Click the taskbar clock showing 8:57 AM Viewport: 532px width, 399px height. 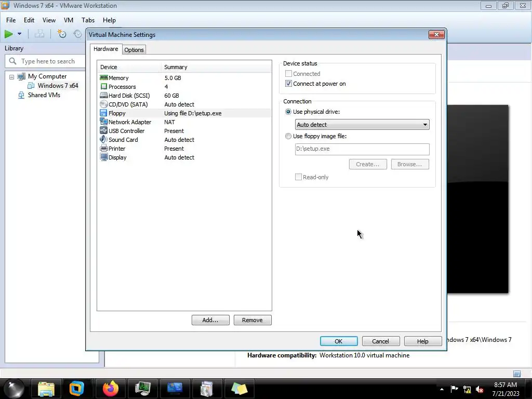pyautogui.click(x=506, y=389)
